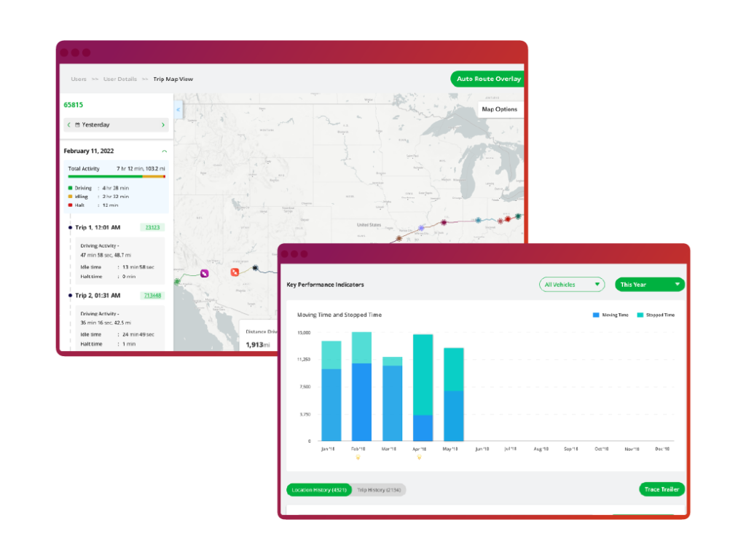Open trip ID 23123 link

click(152, 228)
